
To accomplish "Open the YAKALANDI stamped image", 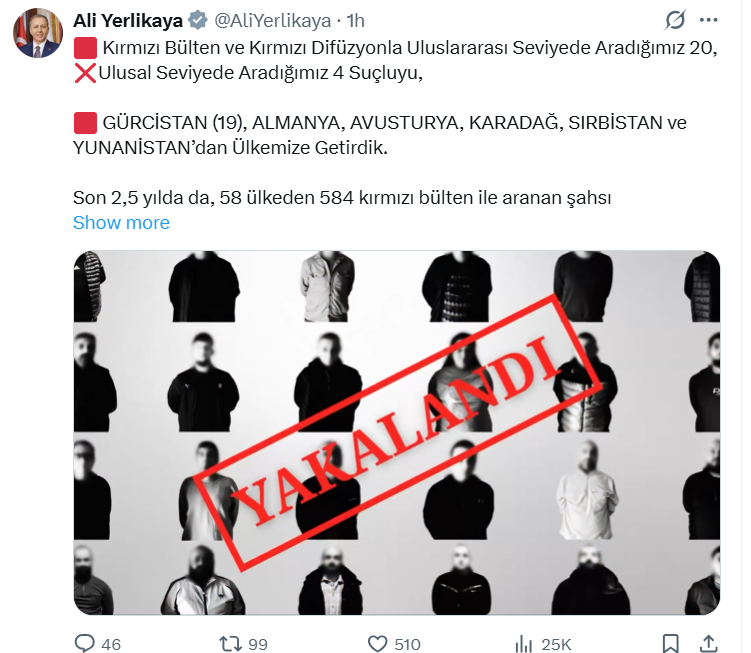I will coord(397,433).
